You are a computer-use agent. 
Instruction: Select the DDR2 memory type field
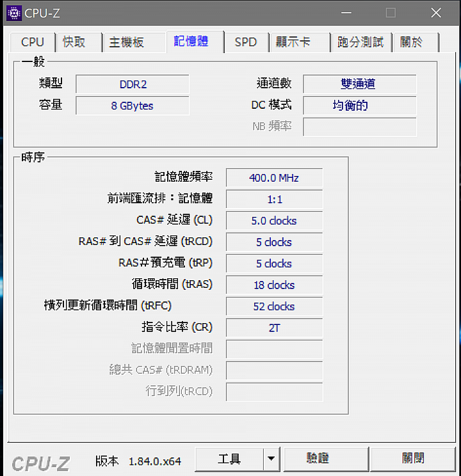point(133,84)
